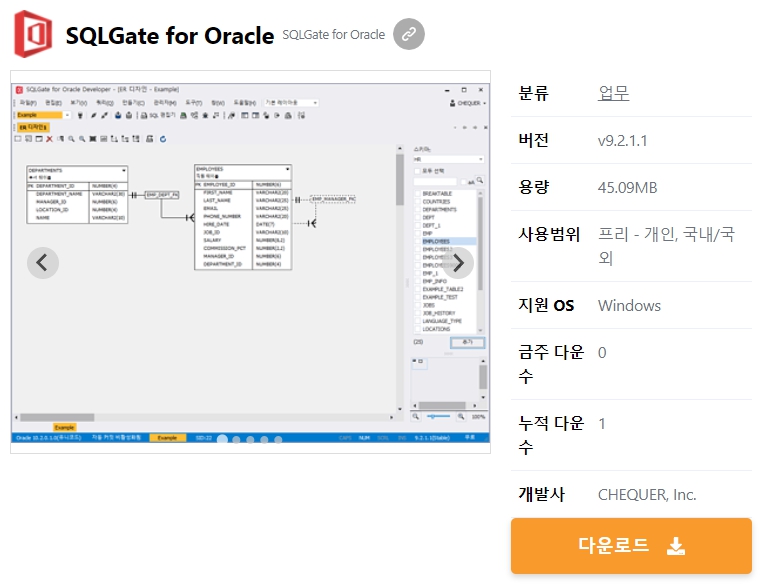Click the weekly download count 0
Image resolution: width=762 pixels, height=584 pixels.
tap(602, 353)
